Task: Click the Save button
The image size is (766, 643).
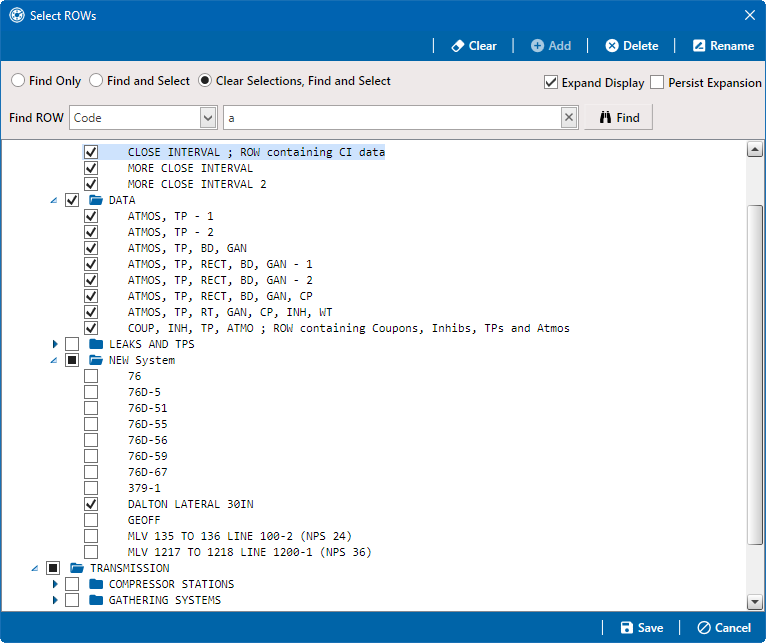Action: click(x=641, y=627)
